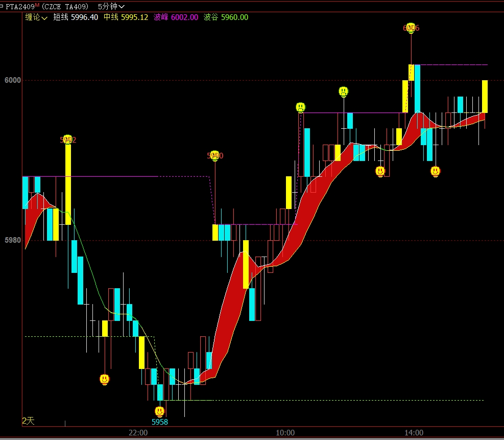Select the 短线 5996.40 indicator label

[76, 17]
